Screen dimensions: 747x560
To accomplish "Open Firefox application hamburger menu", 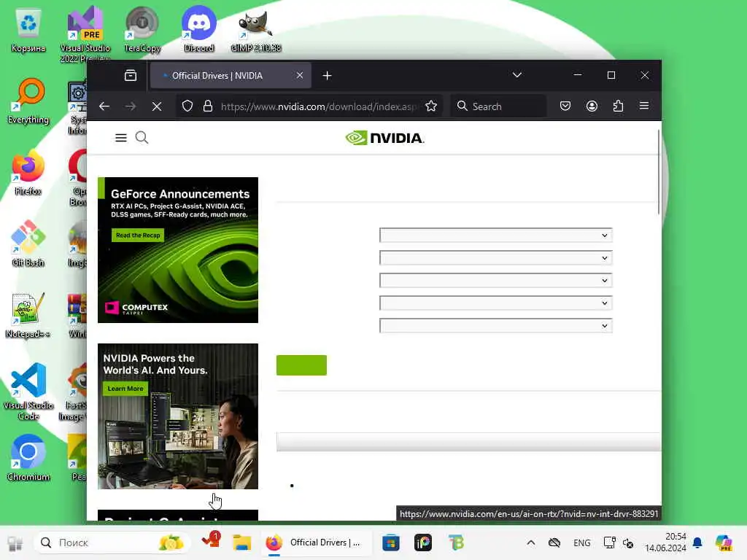I will click(644, 106).
